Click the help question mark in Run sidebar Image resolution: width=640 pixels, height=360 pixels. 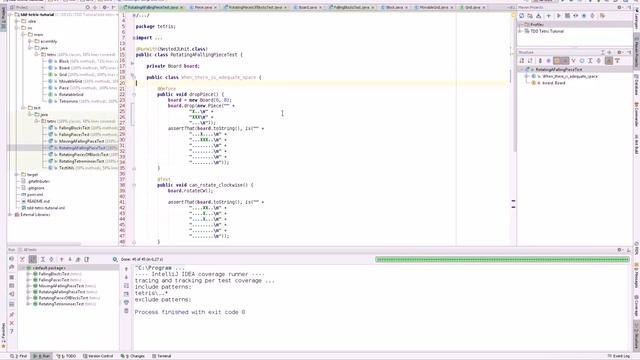point(11,331)
